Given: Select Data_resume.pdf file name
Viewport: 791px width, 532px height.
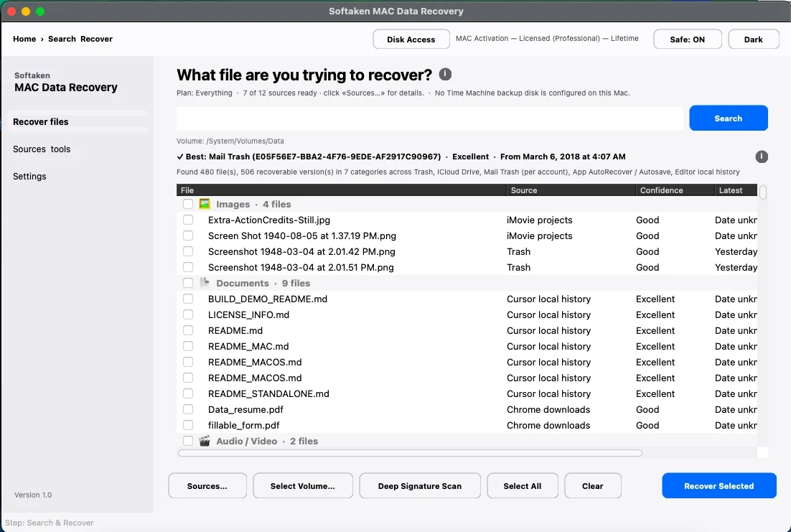Looking at the screenshot, I should coord(245,409).
